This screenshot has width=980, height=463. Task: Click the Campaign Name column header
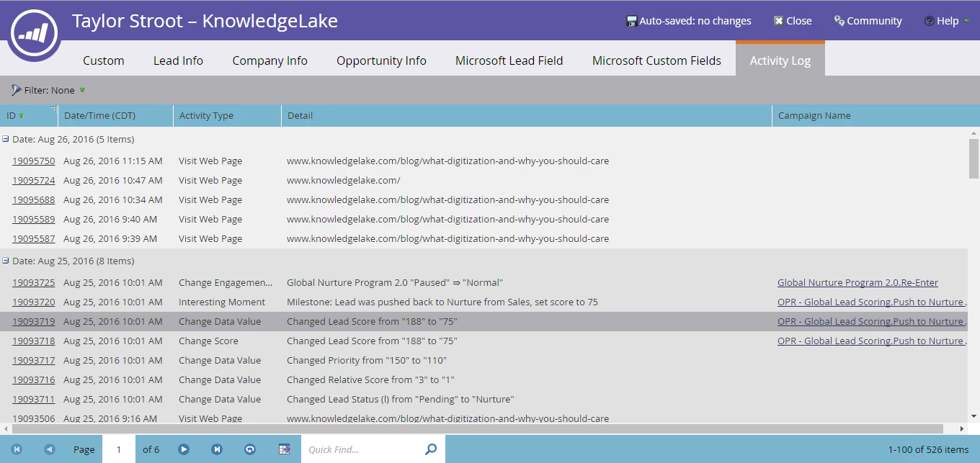coord(876,115)
